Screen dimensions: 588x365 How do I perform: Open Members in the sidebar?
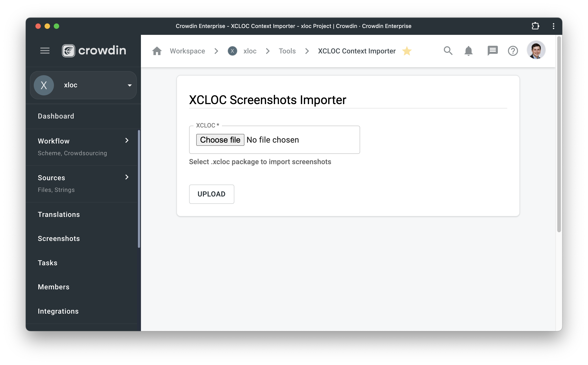54,287
